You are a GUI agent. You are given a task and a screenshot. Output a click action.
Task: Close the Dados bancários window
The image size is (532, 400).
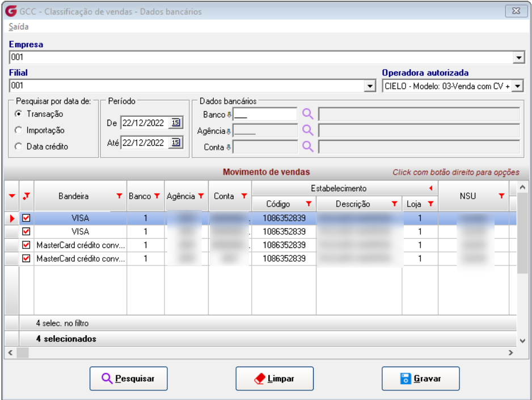point(516,11)
